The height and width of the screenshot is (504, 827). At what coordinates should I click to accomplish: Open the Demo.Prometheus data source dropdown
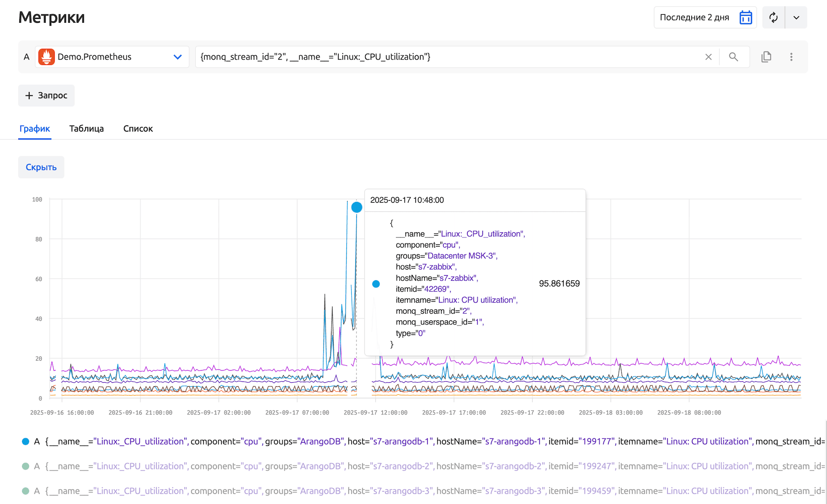click(x=177, y=57)
